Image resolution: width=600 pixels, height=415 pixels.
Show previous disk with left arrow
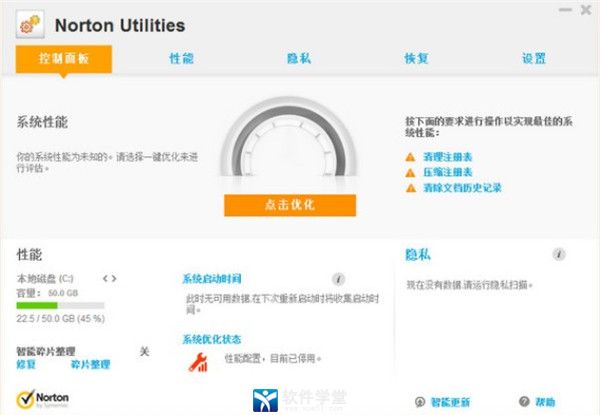[105, 279]
